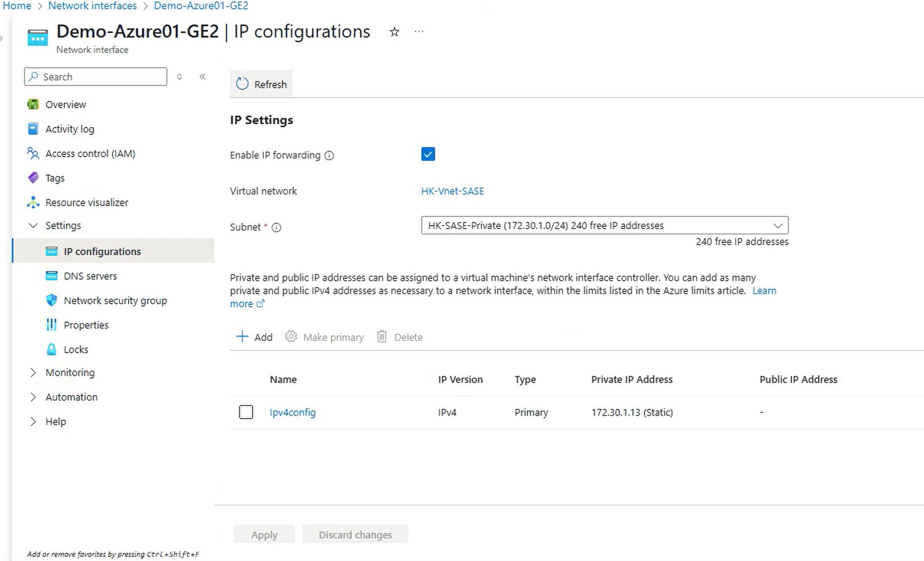Open Network security group from sidebar

click(x=115, y=300)
